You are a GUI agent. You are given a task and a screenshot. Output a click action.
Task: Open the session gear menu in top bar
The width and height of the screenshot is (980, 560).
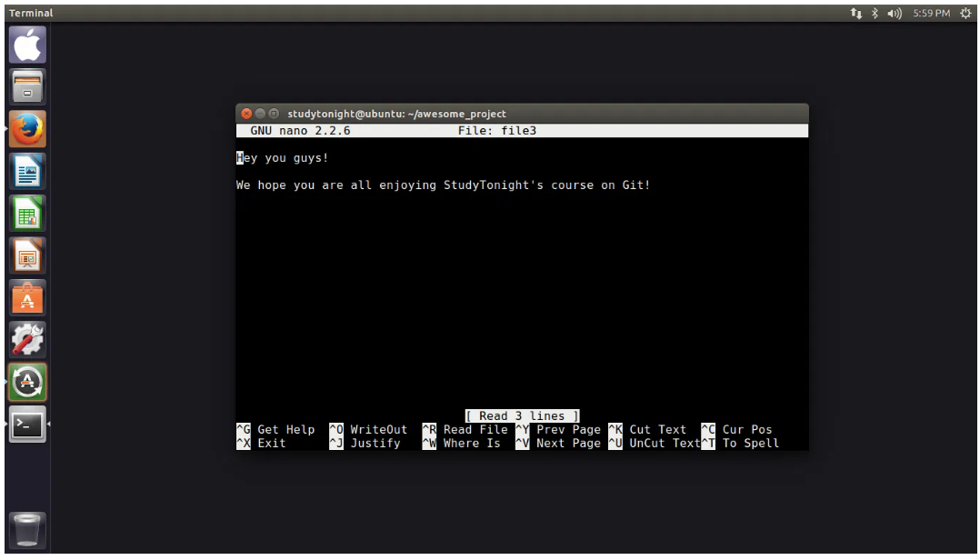pyautogui.click(x=966, y=13)
